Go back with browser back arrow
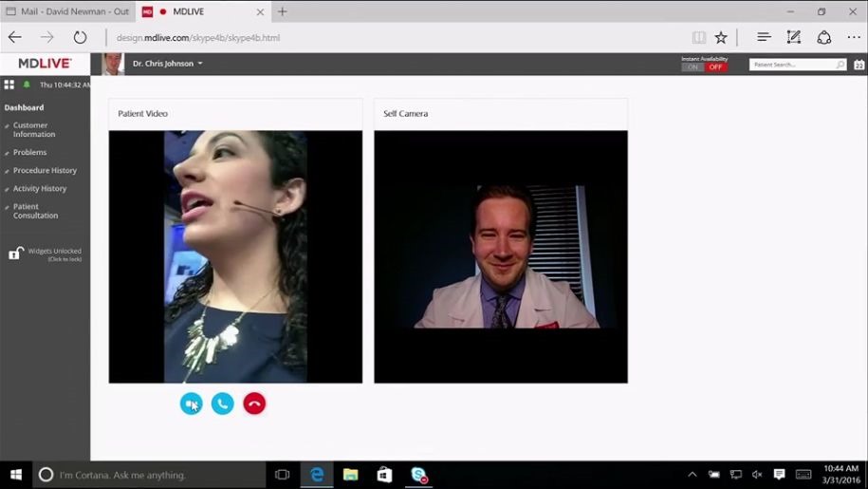The width and height of the screenshot is (868, 489). [x=15, y=38]
